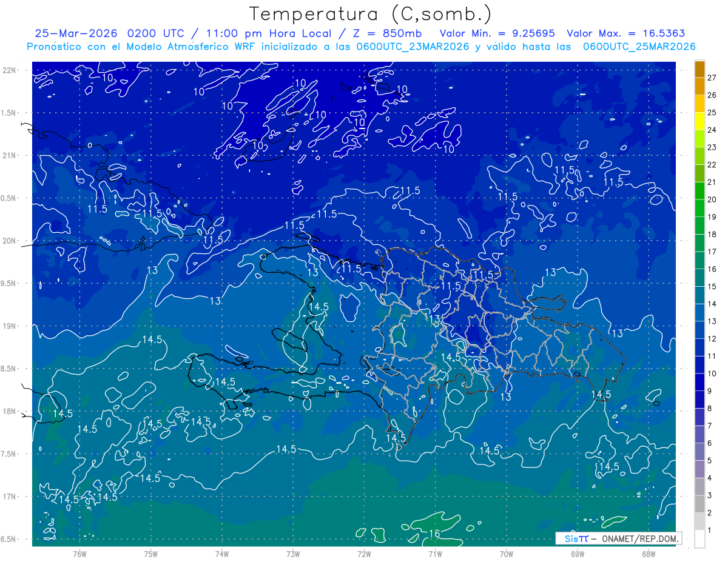728x562 pixels.
Task: Click the gray legend segment labeled 2
Action: (x=699, y=521)
